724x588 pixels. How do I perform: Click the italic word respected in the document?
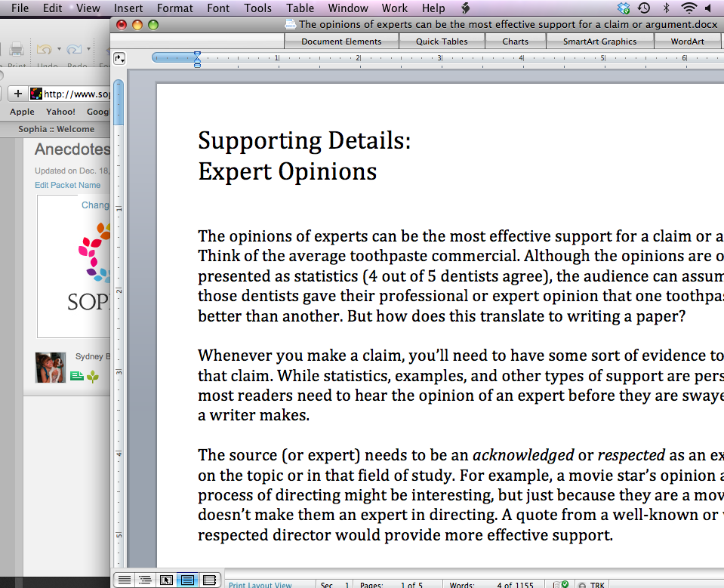click(631, 456)
